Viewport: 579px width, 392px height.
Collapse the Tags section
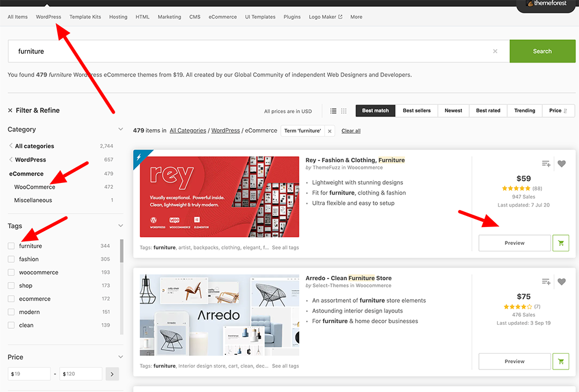click(120, 225)
